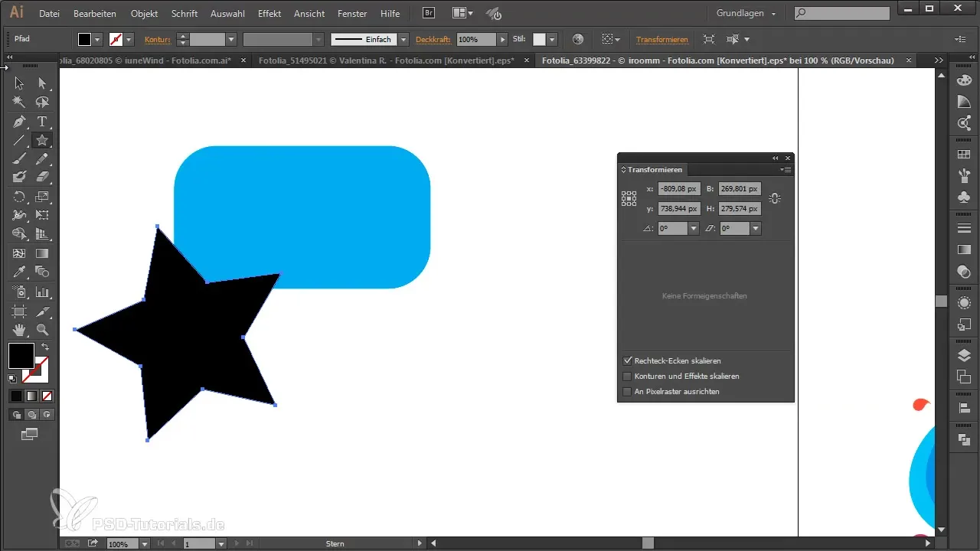This screenshot has width=980, height=551.
Task: Open the Swatches grid panel icon
Action: coord(964,155)
